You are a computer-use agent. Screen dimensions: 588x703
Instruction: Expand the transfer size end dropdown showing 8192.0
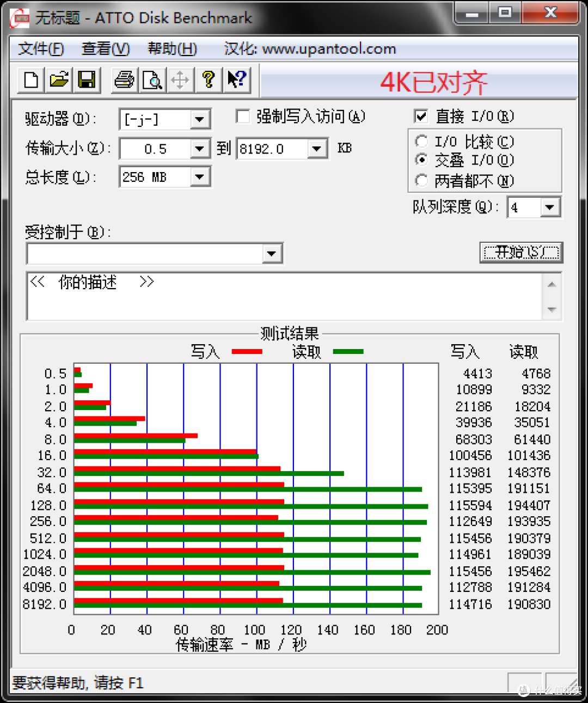(317, 149)
